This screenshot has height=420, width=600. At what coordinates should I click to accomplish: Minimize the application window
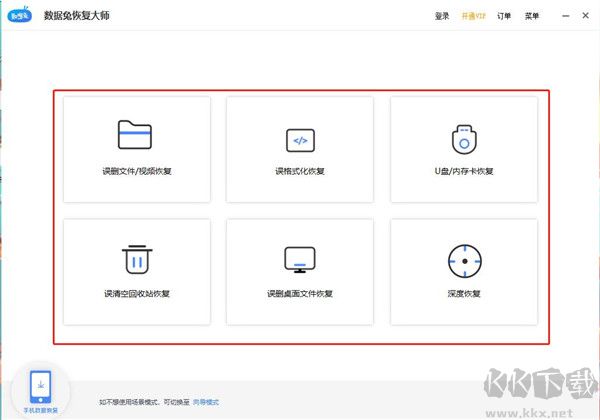click(566, 16)
